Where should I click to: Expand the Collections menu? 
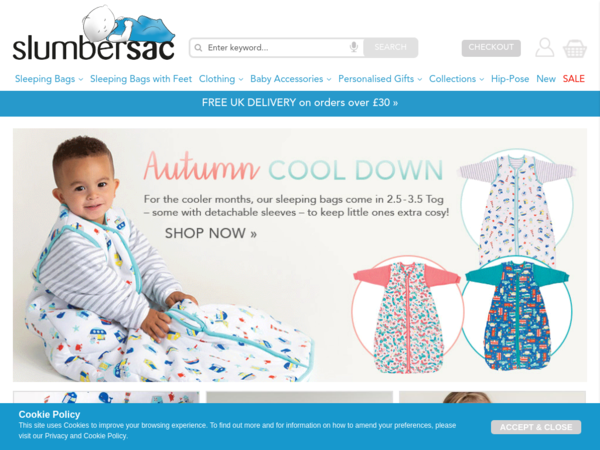[x=457, y=79]
